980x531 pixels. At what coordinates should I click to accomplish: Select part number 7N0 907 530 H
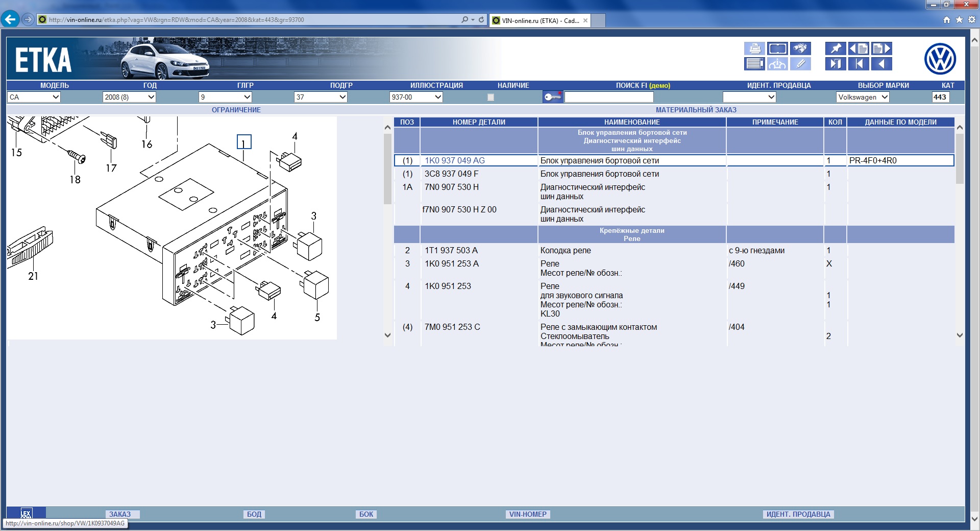pos(452,187)
